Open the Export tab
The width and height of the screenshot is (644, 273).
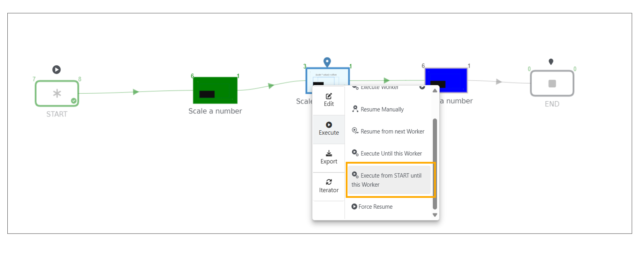[x=329, y=157]
